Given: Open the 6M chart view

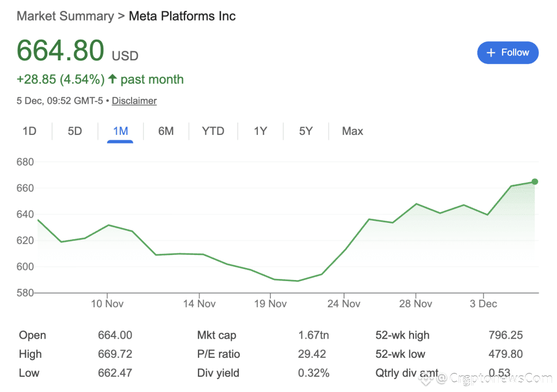Looking at the screenshot, I should point(166,131).
